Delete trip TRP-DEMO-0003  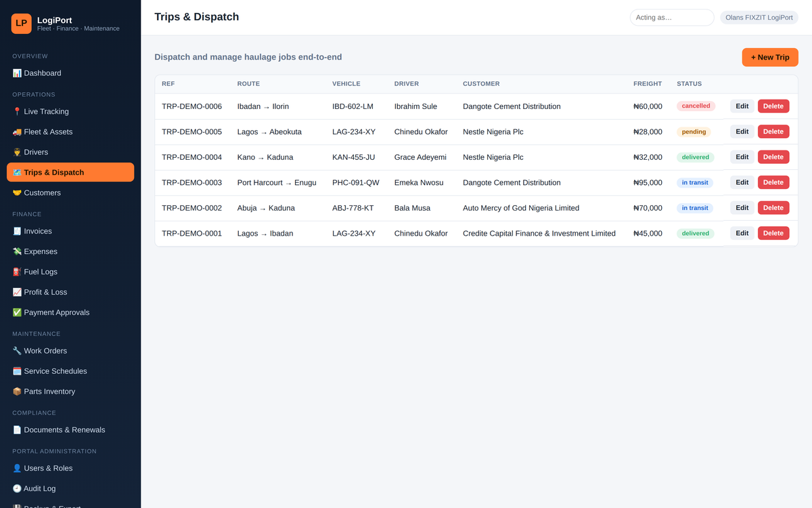(773, 182)
